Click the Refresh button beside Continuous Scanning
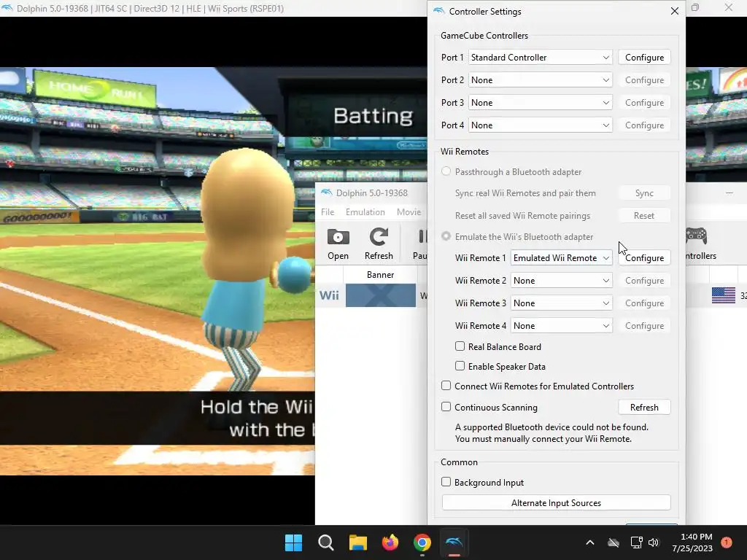 pos(644,407)
